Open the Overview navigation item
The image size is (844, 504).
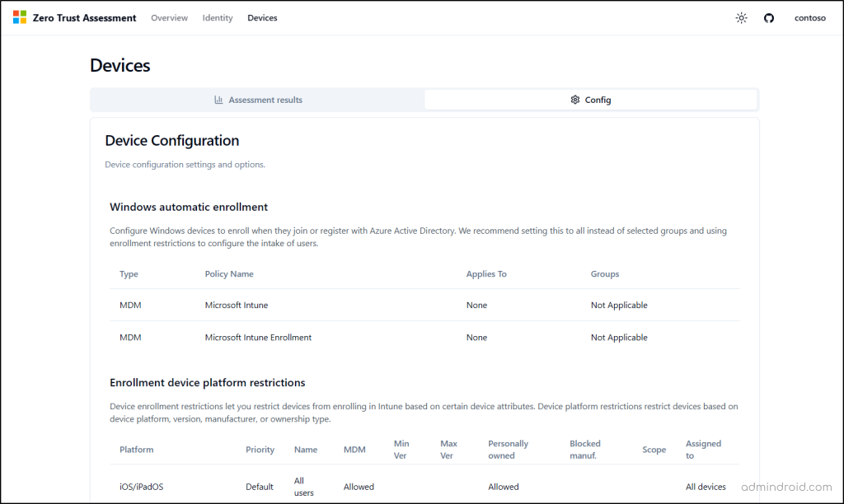coord(169,18)
